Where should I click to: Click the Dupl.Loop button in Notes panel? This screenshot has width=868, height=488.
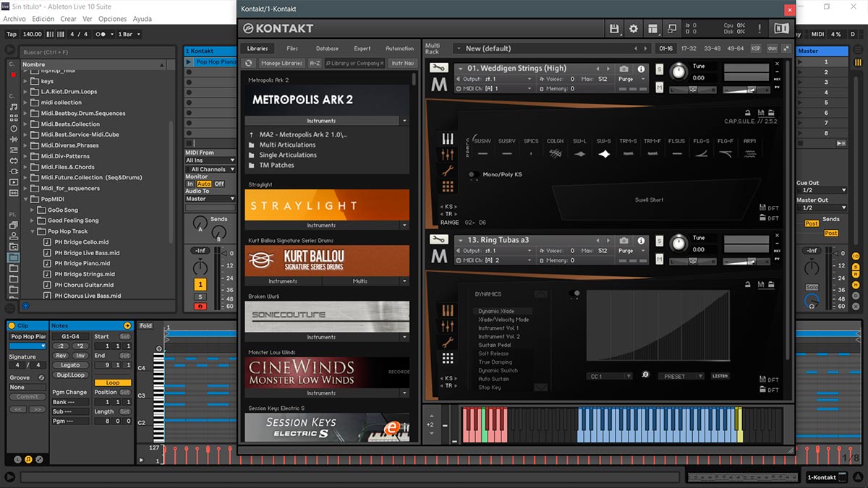pos(70,374)
